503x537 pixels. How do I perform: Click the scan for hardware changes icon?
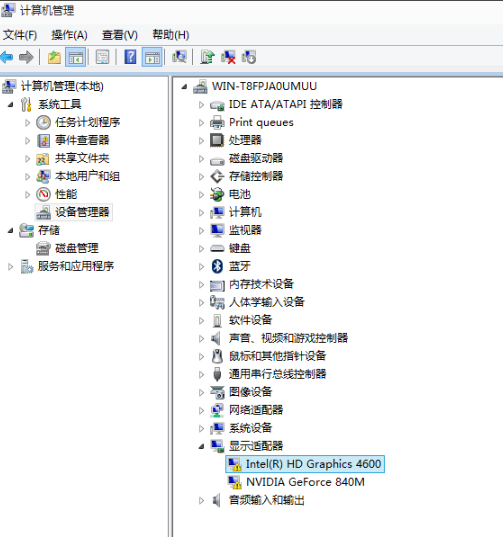click(180, 57)
